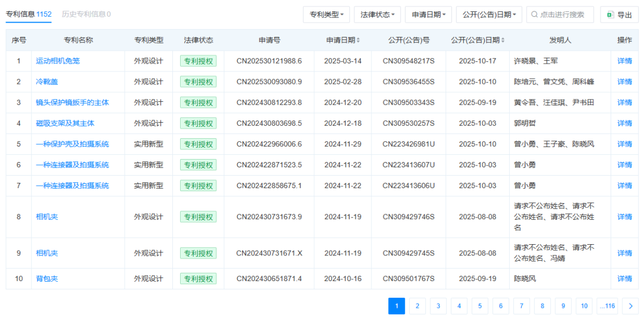Image resolution: width=644 pixels, height=318 pixels.
Task: Switch to 历史专利信息 tab
Action: [x=86, y=14]
